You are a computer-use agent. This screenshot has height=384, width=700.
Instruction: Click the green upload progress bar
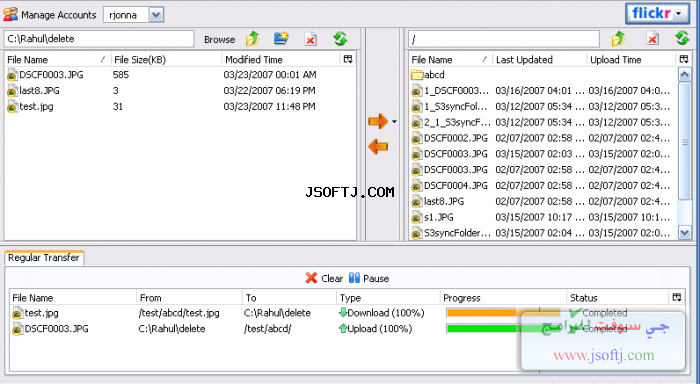503,329
